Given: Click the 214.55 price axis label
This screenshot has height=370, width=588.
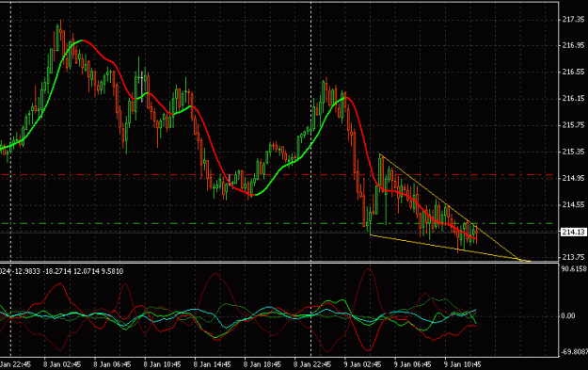Looking at the screenshot, I should click(574, 204).
